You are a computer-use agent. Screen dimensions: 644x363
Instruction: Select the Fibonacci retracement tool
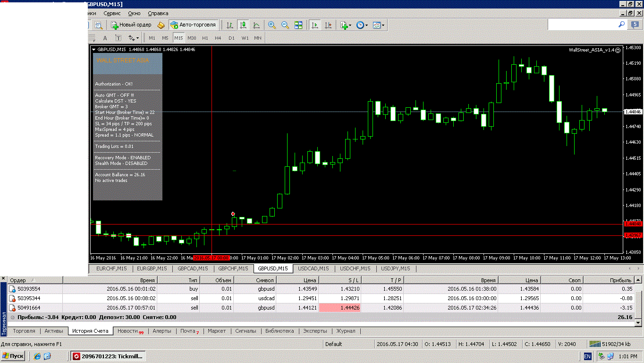pyautogui.click(x=92, y=38)
